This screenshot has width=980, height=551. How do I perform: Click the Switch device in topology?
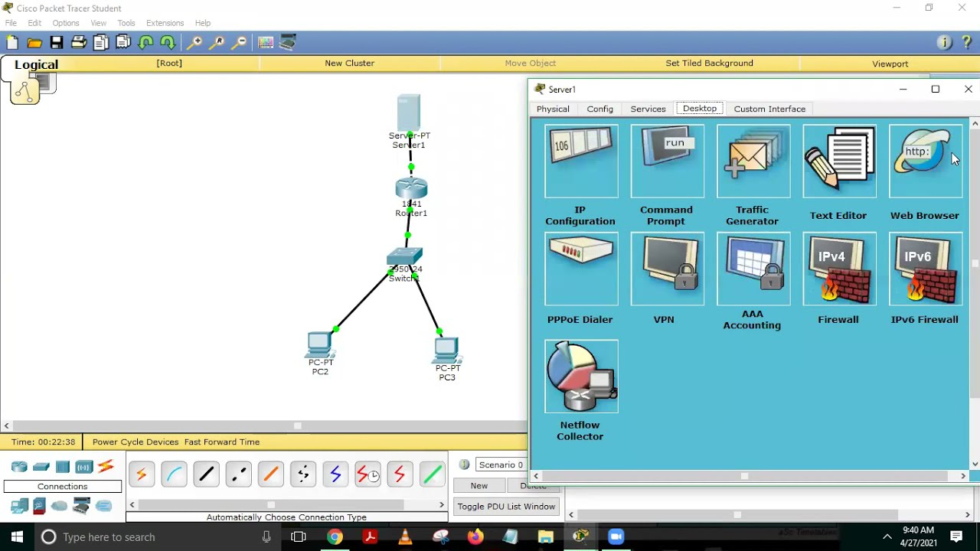pos(404,256)
